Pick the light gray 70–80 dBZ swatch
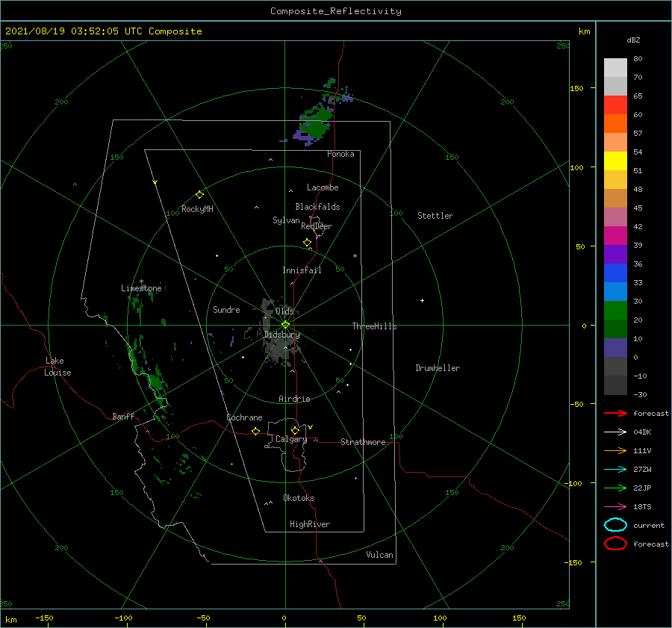Viewport: 672px width, 628px height. pyautogui.click(x=615, y=68)
